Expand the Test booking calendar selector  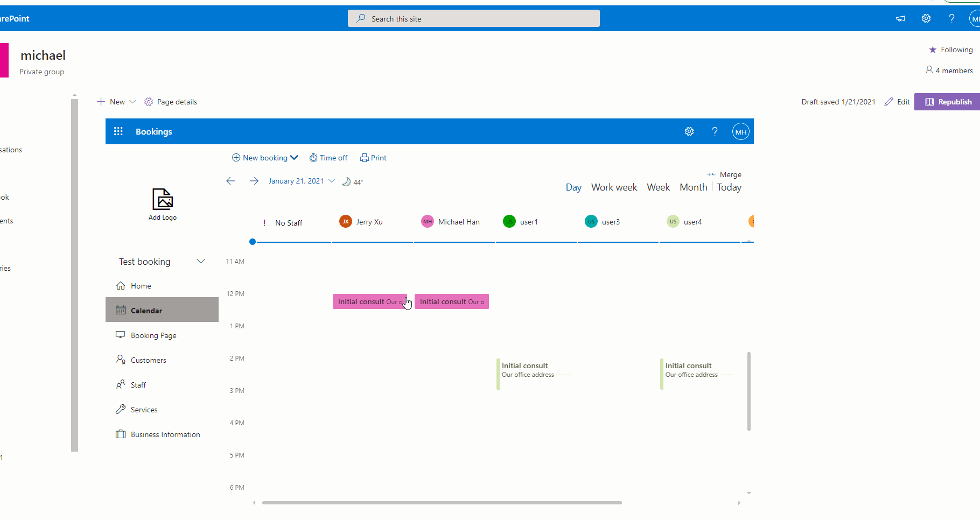pos(201,261)
